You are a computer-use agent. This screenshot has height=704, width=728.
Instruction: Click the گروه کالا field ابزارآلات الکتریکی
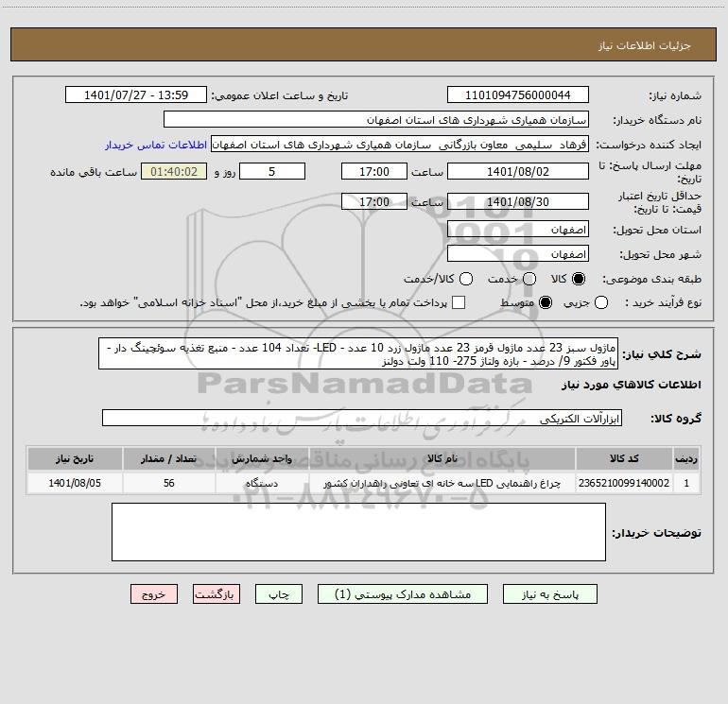[362, 418]
